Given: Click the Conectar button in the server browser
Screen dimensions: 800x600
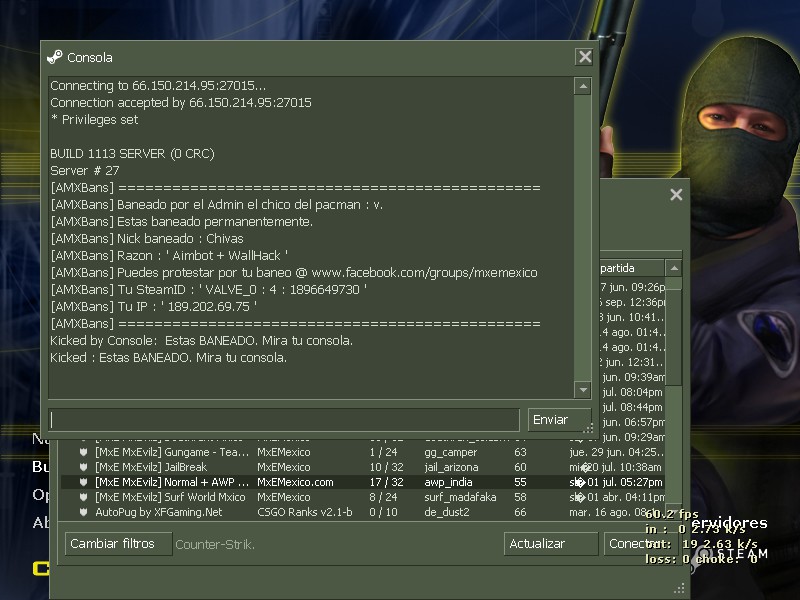Looking at the screenshot, I should (x=641, y=544).
